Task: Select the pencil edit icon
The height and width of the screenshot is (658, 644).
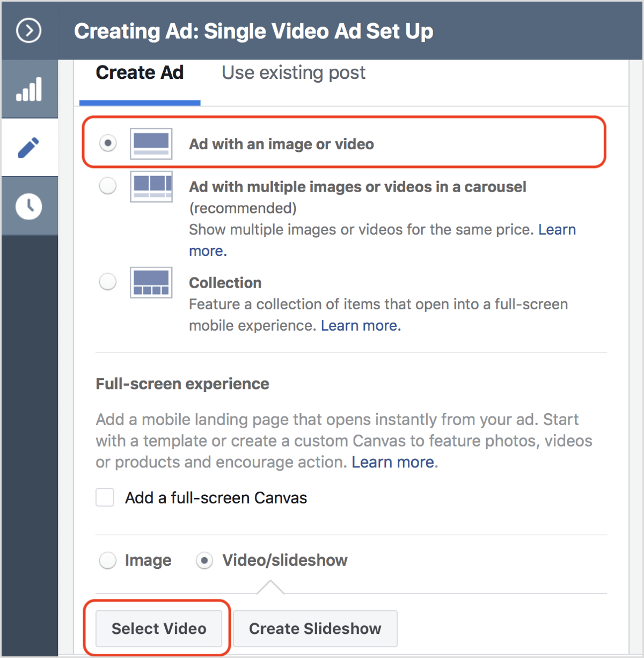Action: click(x=29, y=148)
